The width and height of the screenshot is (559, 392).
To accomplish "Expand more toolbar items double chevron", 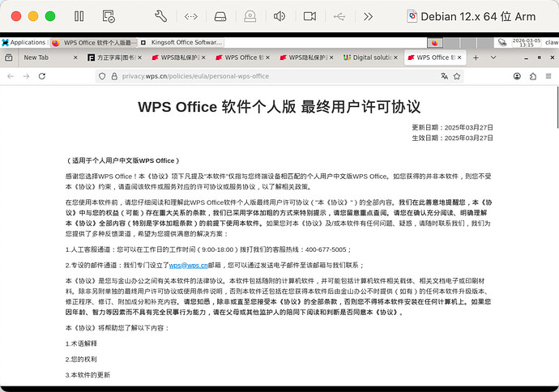I will point(368,16).
